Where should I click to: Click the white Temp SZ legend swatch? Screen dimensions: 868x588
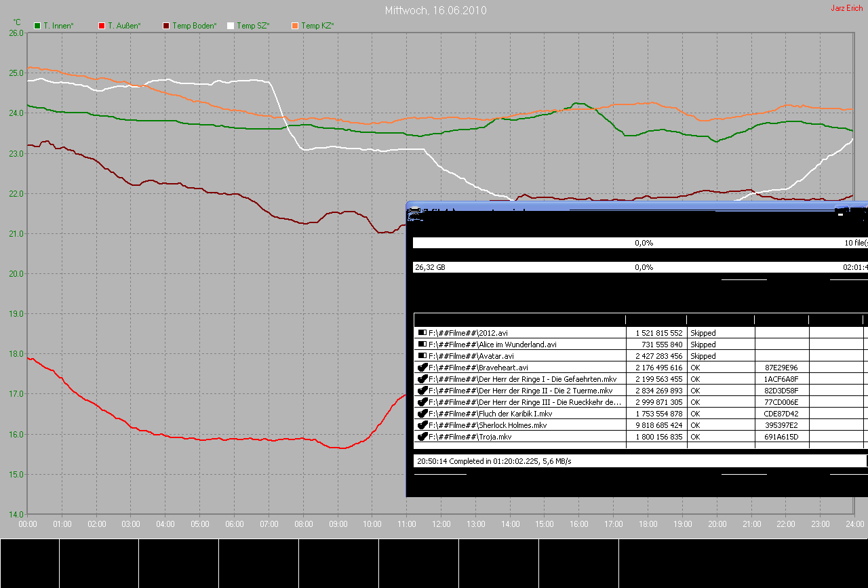click(x=231, y=26)
